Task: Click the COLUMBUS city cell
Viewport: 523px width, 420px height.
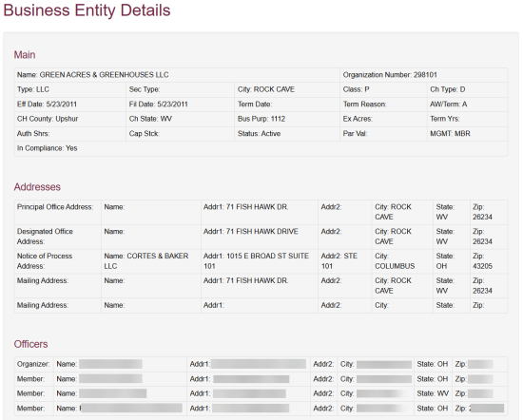Action: (402, 261)
